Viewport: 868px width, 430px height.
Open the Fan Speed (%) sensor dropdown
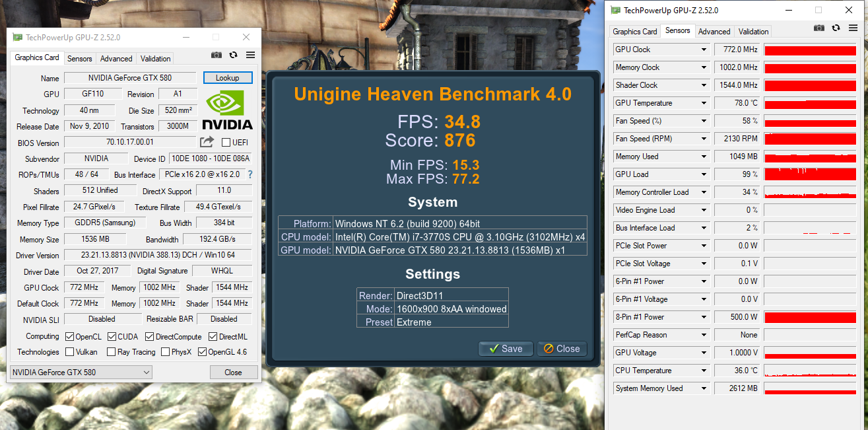[704, 121]
